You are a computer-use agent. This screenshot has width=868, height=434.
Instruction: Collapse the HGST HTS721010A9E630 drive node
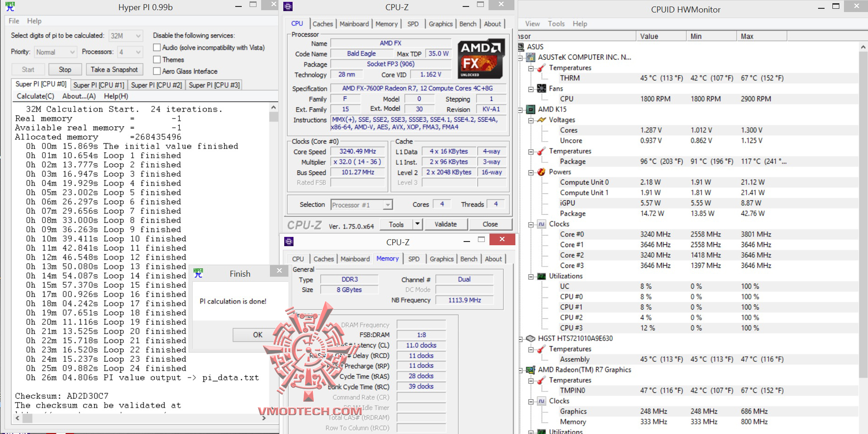coord(520,339)
